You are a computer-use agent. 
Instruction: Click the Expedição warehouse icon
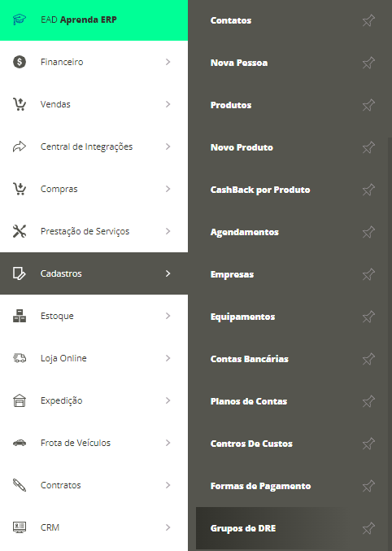(20, 400)
